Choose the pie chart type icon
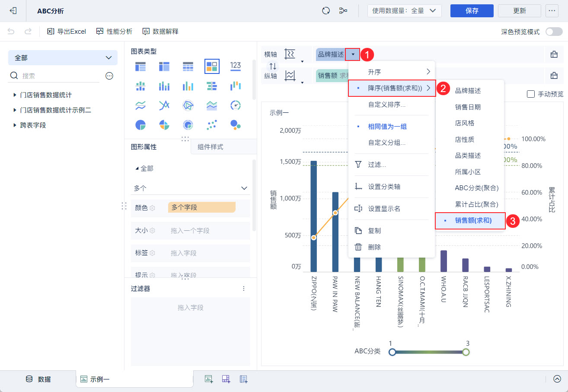 (x=140, y=125)
